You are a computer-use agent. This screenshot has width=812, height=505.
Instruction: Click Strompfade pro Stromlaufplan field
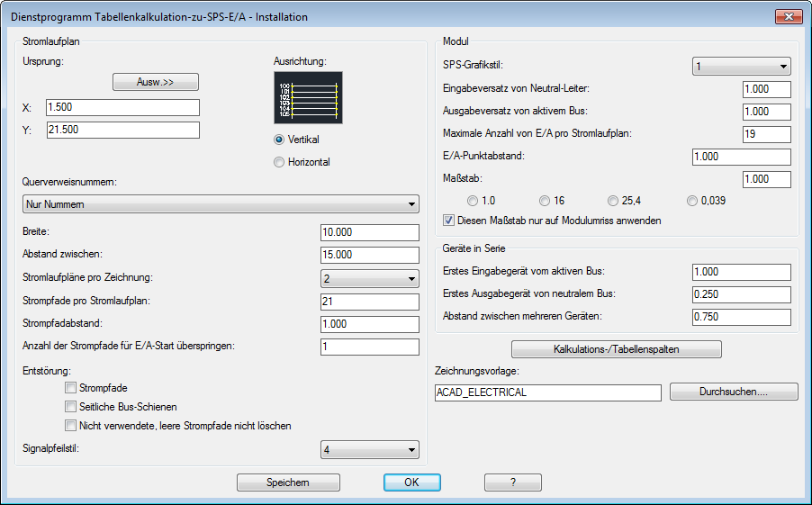tap(370, 302)
